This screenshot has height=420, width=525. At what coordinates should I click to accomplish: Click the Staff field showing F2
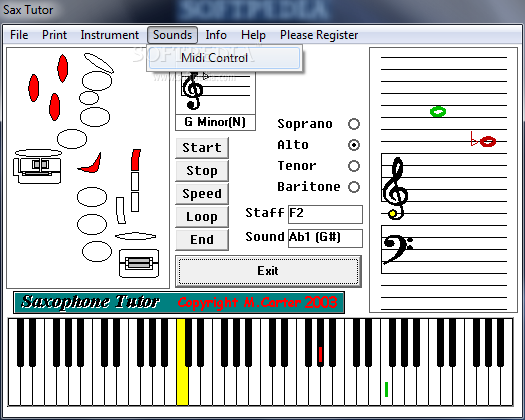click(x=325, y=214)
